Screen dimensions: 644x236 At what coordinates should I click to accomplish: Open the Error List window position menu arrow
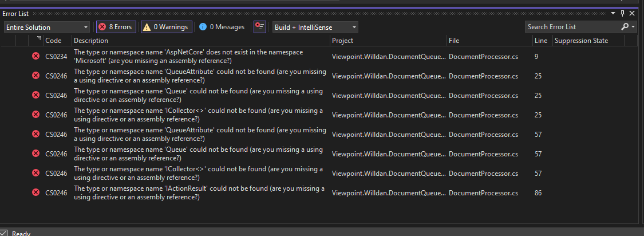tap(613, 13)
